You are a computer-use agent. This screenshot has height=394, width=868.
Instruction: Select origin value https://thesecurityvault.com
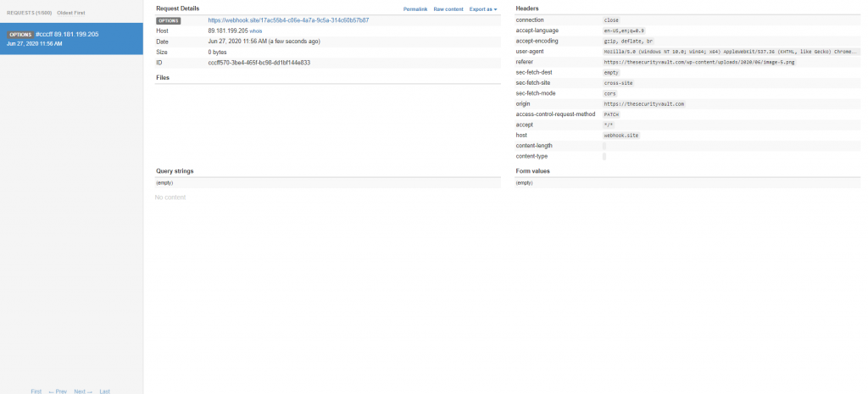pos(644,104)
